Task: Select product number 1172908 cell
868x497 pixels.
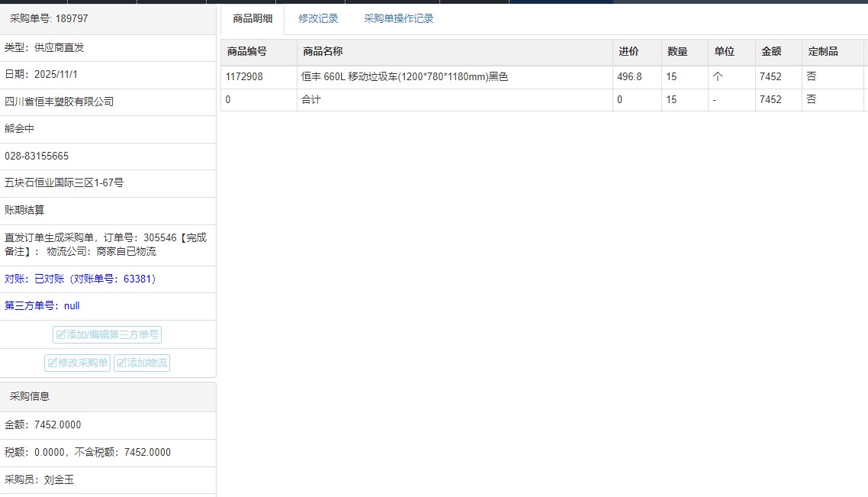Action: click(x=244, y=77)
